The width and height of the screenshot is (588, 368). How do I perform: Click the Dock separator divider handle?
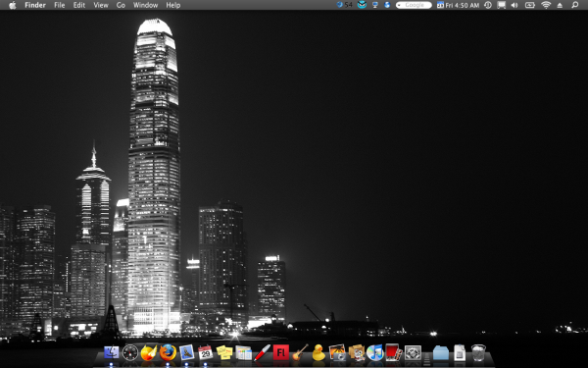coord(427,358)
